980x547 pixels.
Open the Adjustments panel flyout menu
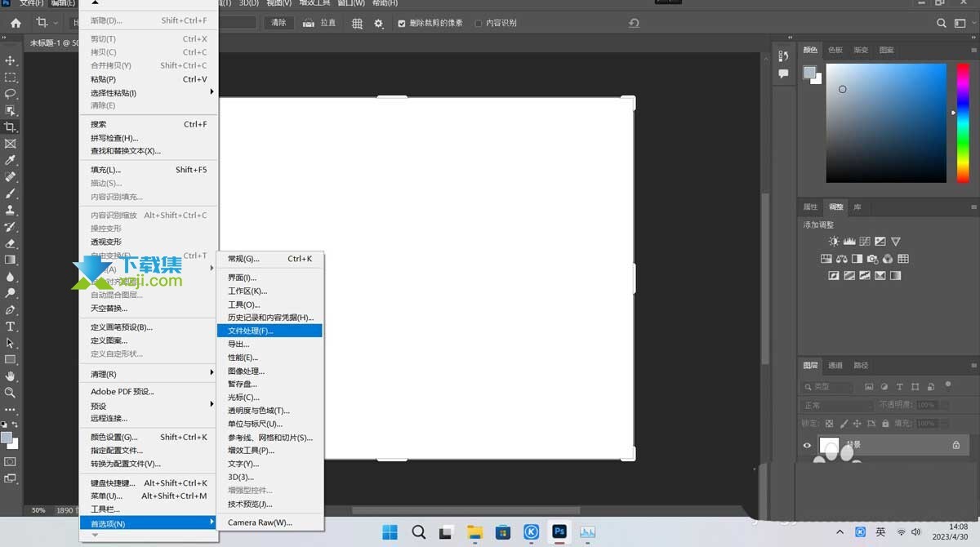point(973,207)
